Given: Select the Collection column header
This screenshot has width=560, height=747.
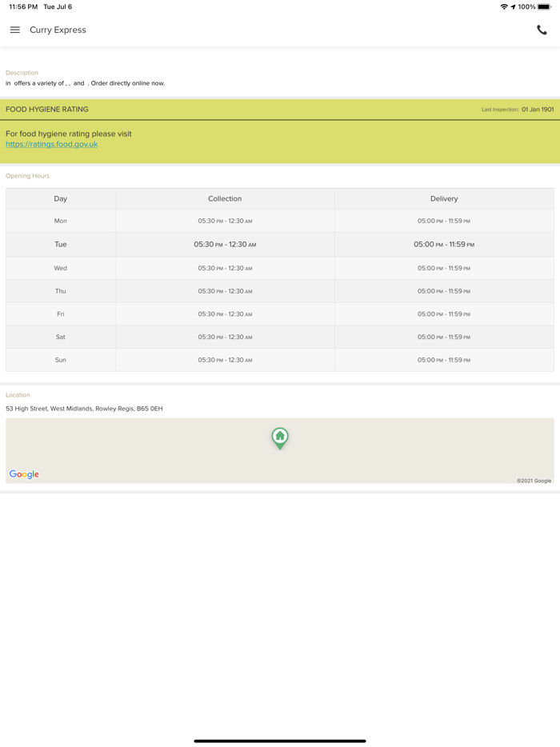Looking at the screenshot, I should pos(225,198).
